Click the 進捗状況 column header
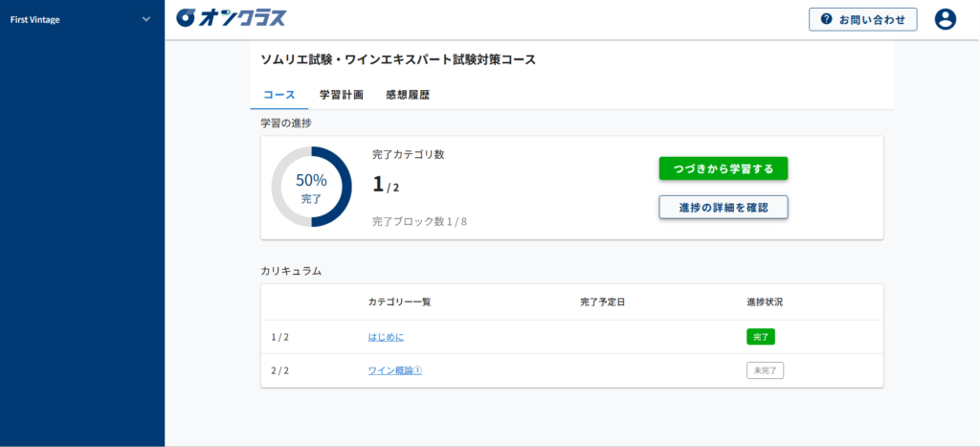Viewport: 980px width, 447px height. tap(765, 302)
